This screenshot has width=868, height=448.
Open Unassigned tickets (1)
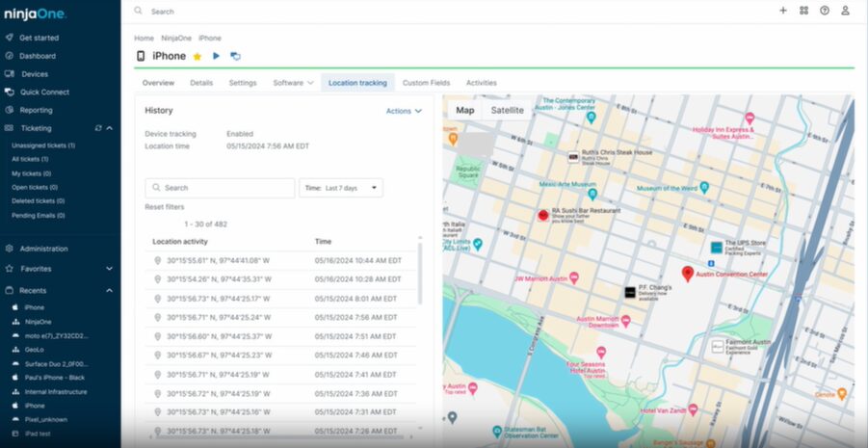43,145
